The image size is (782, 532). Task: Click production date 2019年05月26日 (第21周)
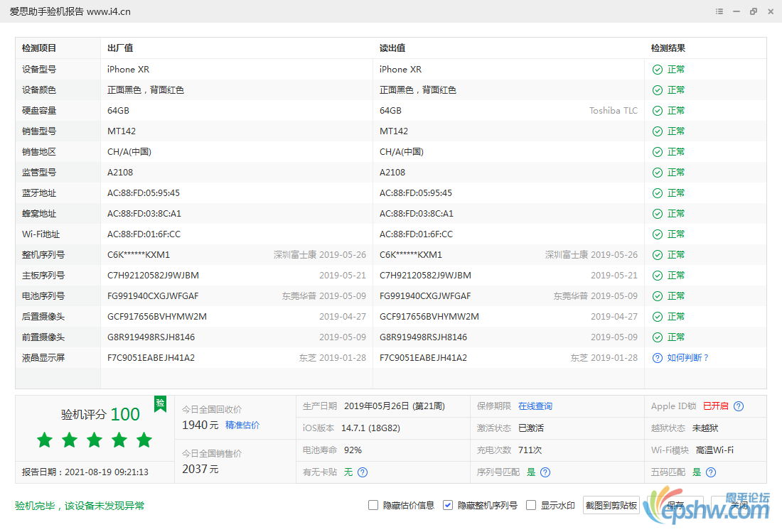tap(395, 406)
